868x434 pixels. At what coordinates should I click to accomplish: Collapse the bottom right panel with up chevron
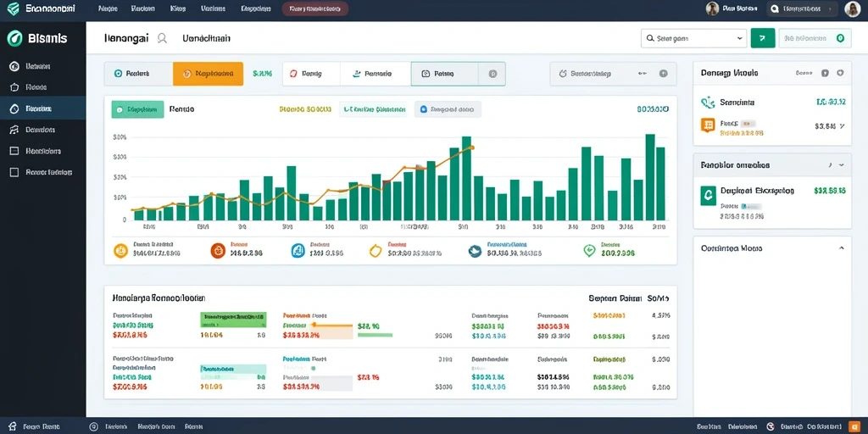pos(842,248)
